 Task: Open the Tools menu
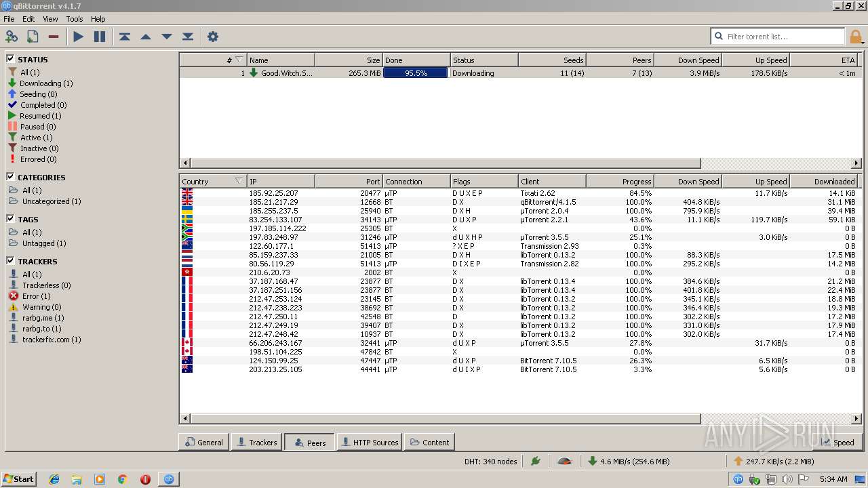[x=75, y=19]
